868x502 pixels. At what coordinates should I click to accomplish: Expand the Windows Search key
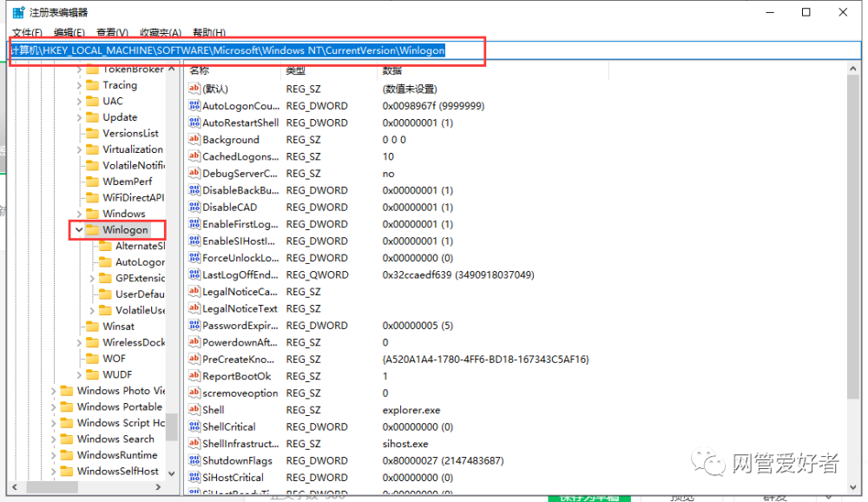pos(53,439)
